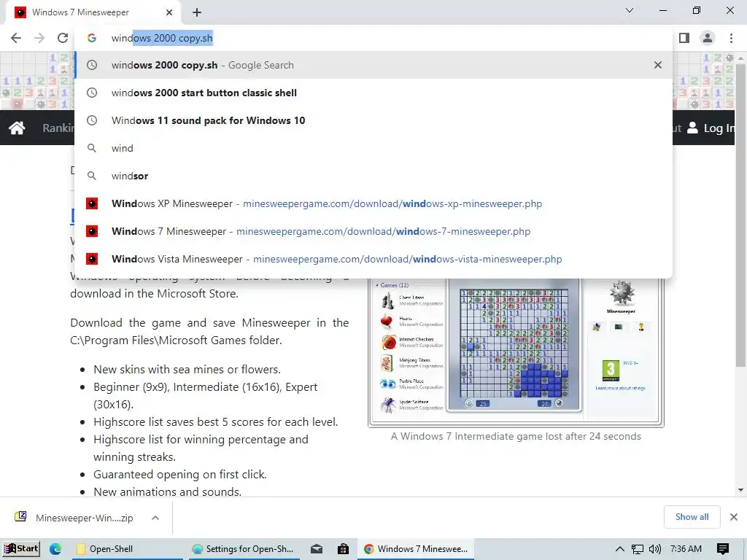Go back using the browser back arrow
Image resolution: width=747 pixels, height=560 pixels.
click(x=16, y=38)
